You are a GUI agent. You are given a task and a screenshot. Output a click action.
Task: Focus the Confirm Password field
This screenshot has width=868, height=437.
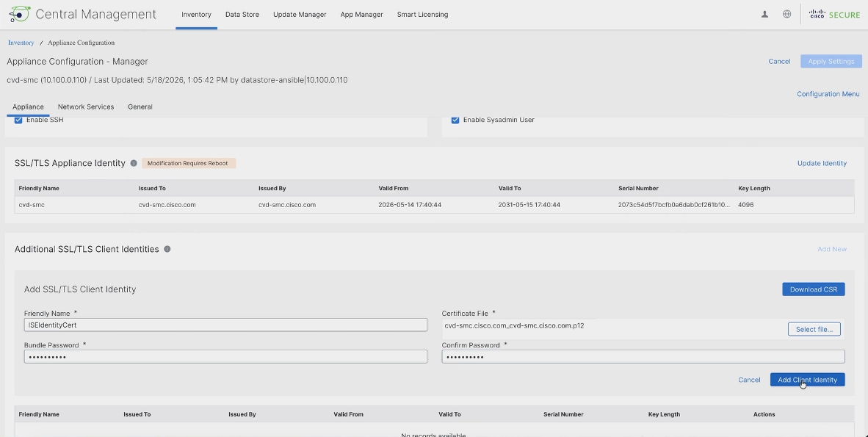click(x=643, y=357)
